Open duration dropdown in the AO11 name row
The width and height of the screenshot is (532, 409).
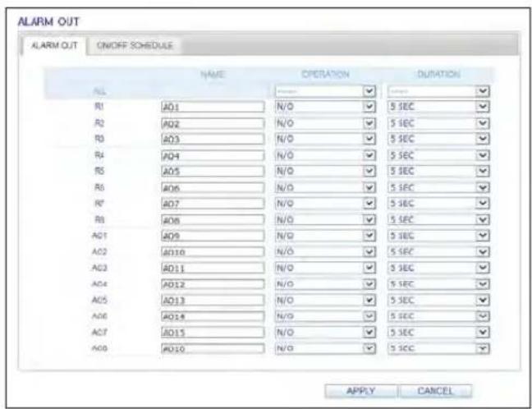(438, 268)
